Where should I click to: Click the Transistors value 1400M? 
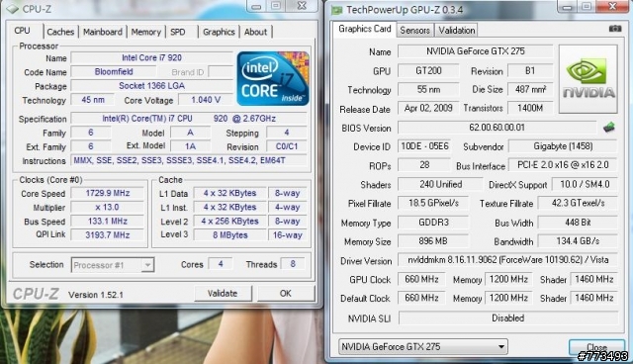(530, 108)
